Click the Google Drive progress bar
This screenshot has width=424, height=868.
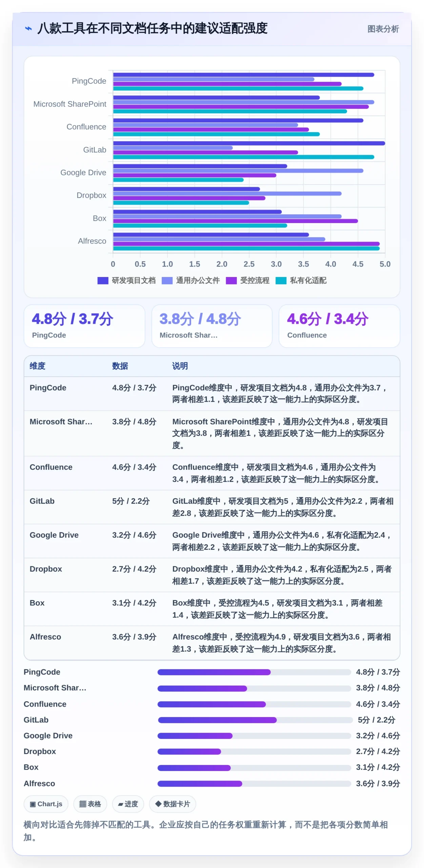pyautogui.click(x=254, y=736)
